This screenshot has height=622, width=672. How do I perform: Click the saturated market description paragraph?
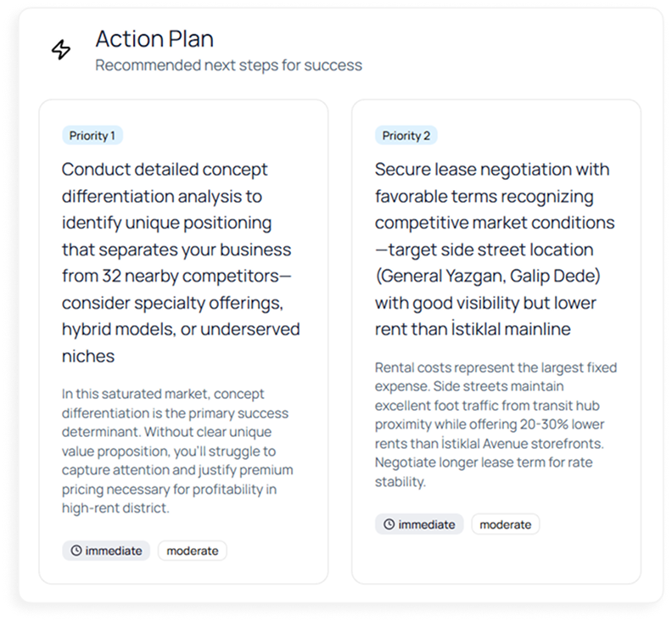(176, 451)
